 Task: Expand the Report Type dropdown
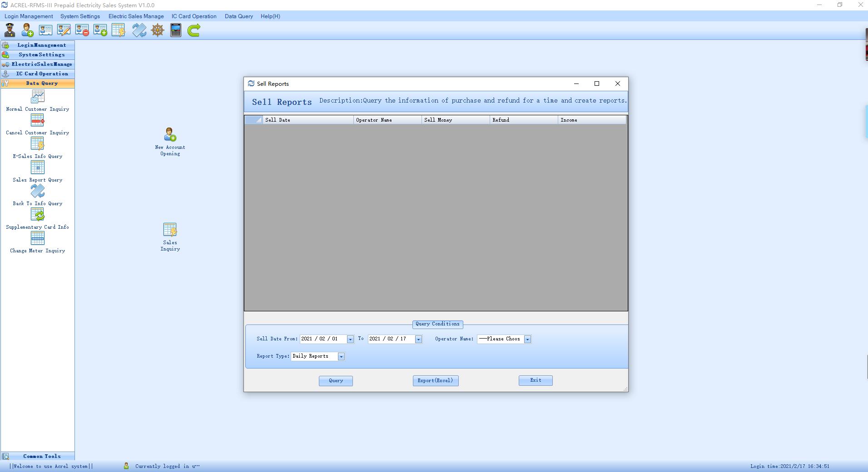341,357
